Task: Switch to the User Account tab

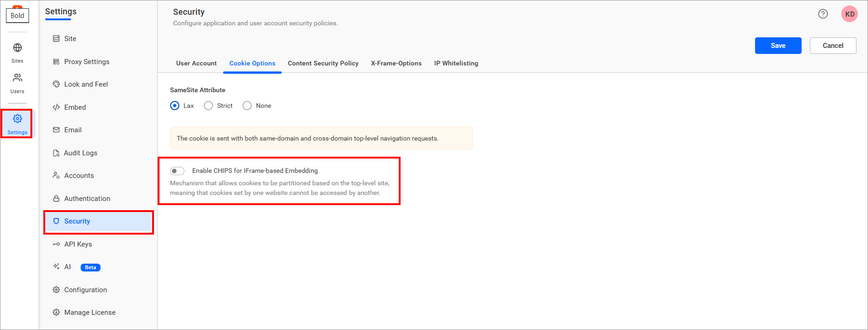Action: [196, 64]
